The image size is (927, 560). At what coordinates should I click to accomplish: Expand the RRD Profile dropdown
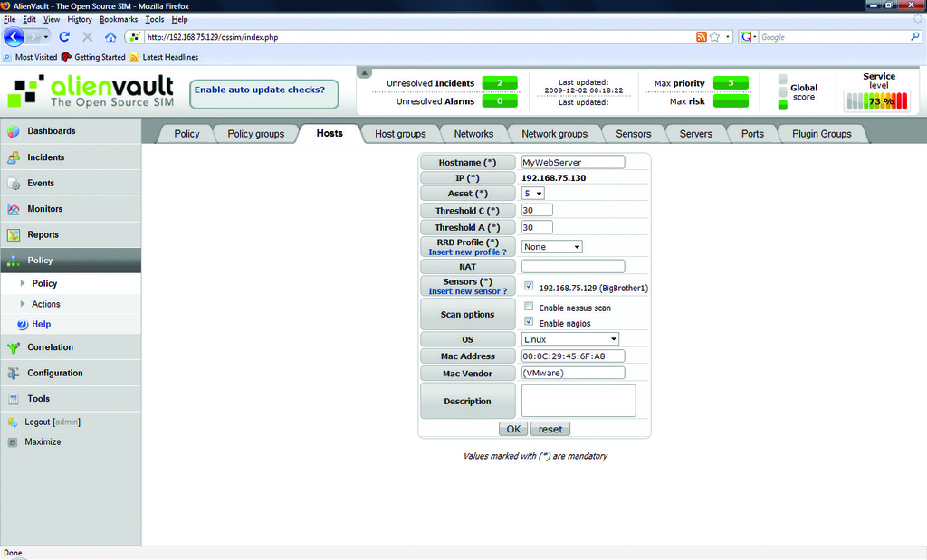pyautogui.click(x=551, y=246)
